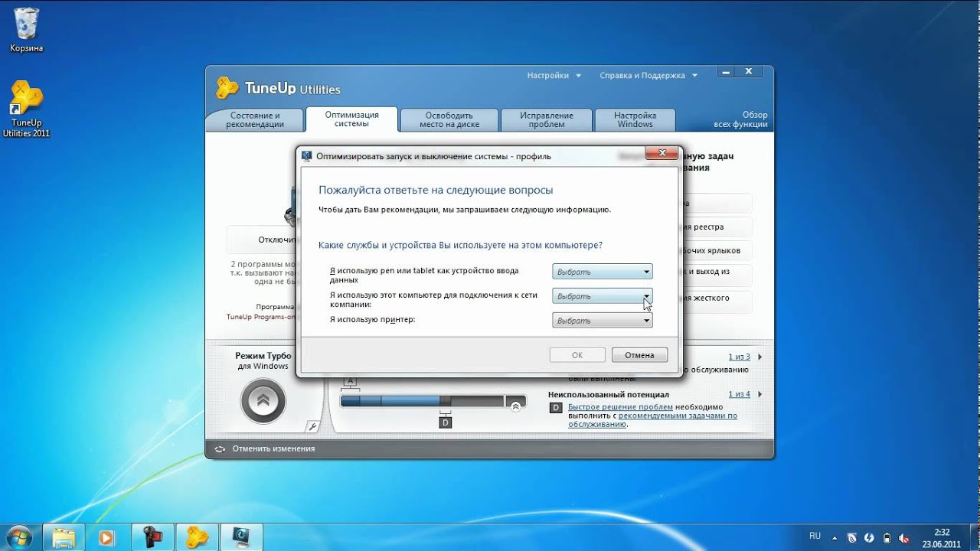The width and height of the screenshot is (980, 551).
Task: Click the profile dialog title bar icon
Action: point(307,156)
